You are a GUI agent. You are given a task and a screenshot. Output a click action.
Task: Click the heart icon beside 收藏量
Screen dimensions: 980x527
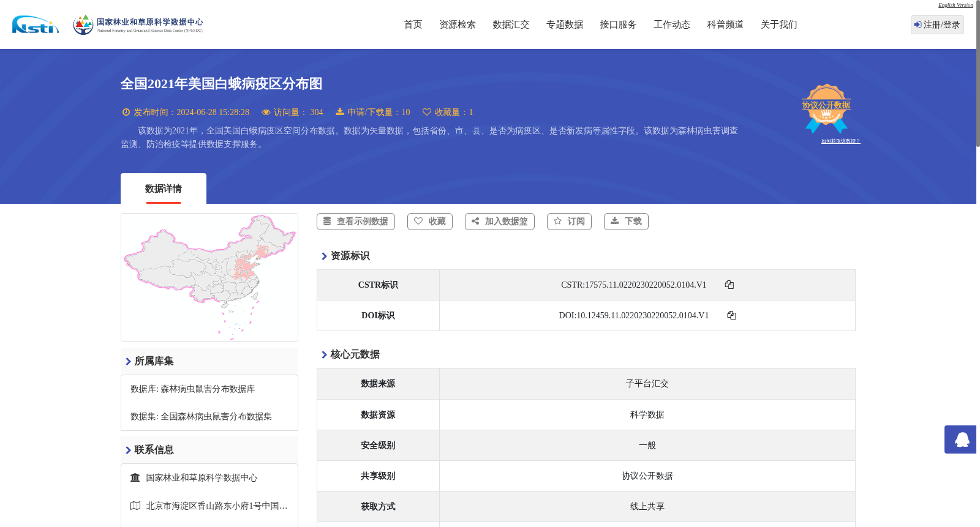point(427,112)
